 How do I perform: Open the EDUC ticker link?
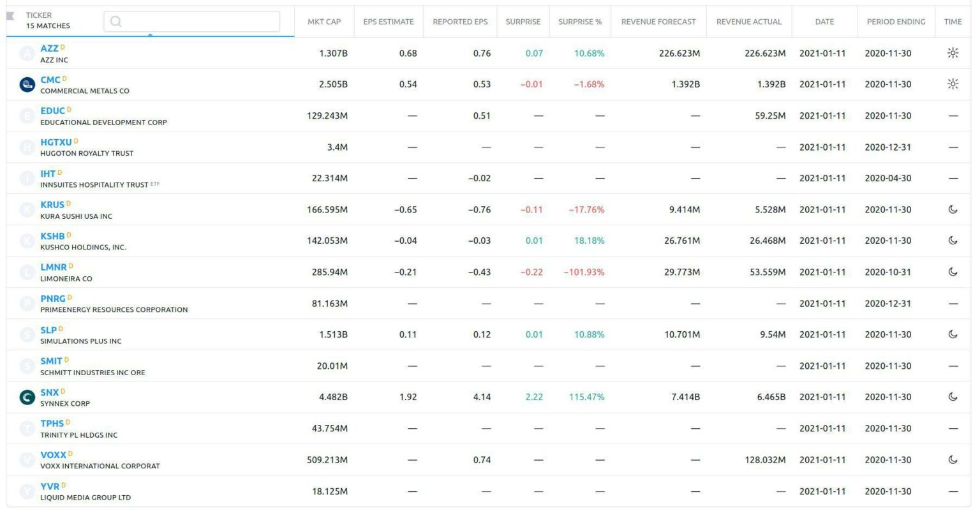[52, 110]
